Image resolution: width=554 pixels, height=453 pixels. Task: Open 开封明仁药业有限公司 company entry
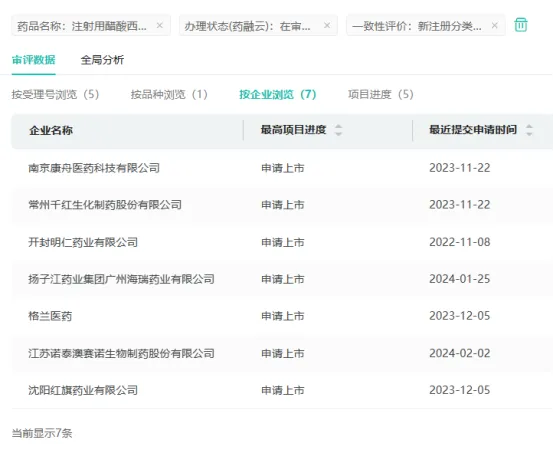click(x=83, y=242)
